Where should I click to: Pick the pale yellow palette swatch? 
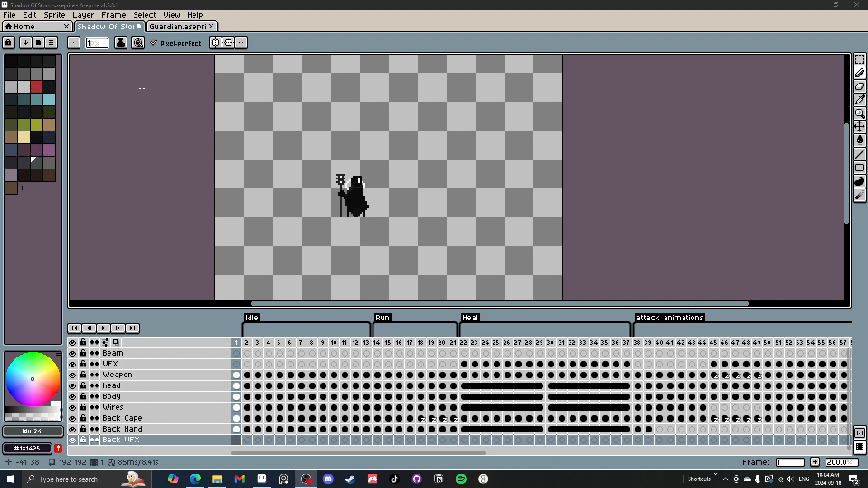24,137
